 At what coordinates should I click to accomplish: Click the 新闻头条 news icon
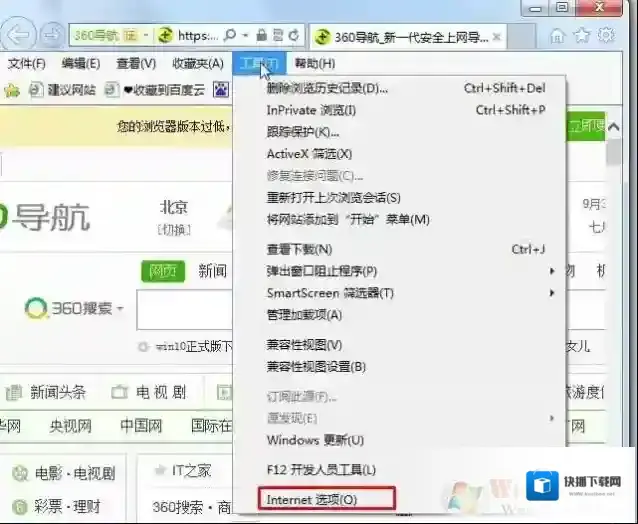click(x=16, y=392)
